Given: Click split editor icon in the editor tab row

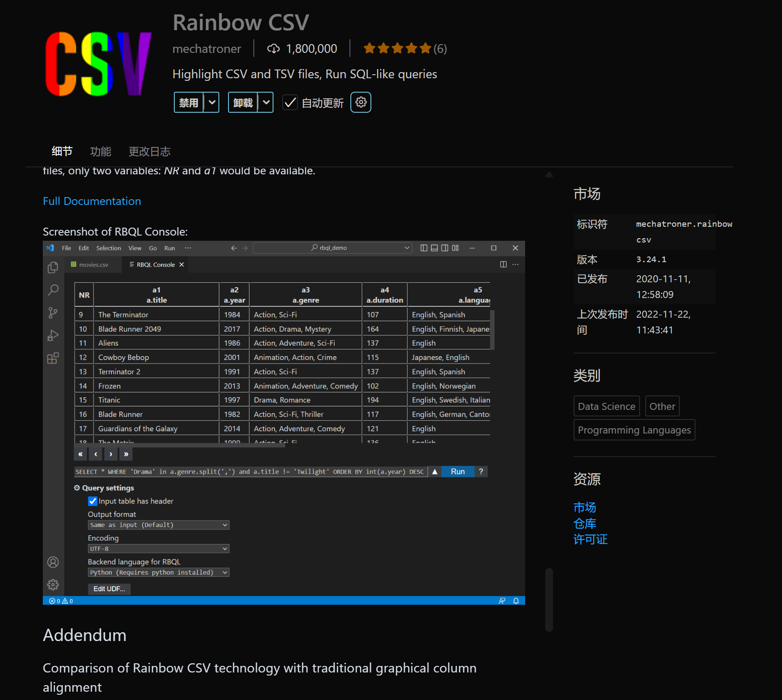Looking at the screenshot, I should (x=503, y=264).
